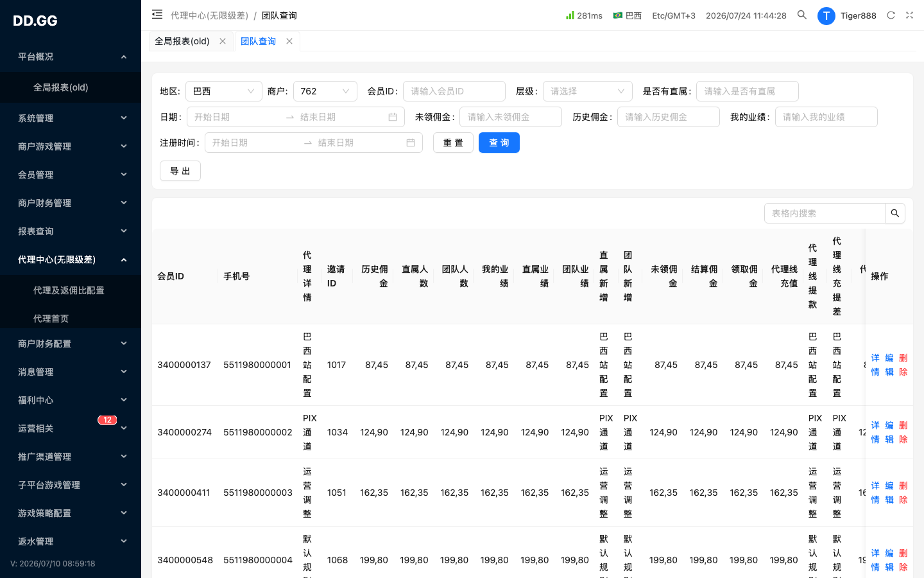This screenshot has height=578, width=924.
Task: Click 删除 link for member 3400000137
Action: (903, 365)
